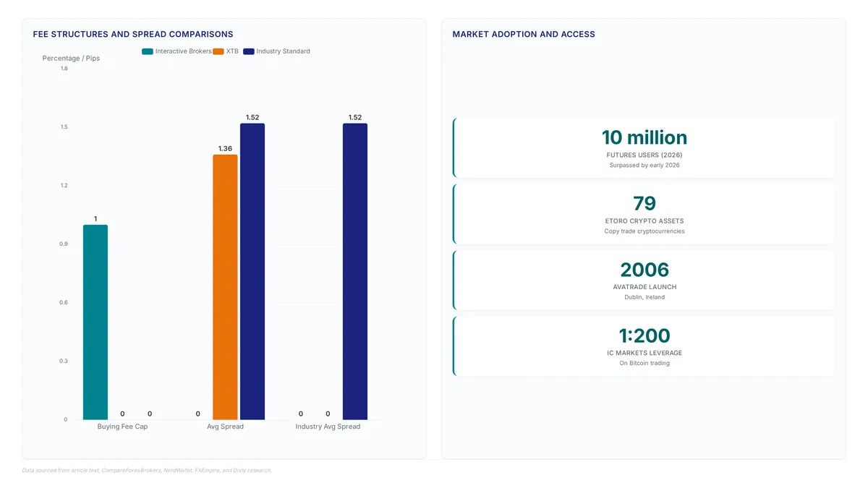Click the Dublin, Ireland caption
Viewport: 868px width, 488px height.
[644, 297]
